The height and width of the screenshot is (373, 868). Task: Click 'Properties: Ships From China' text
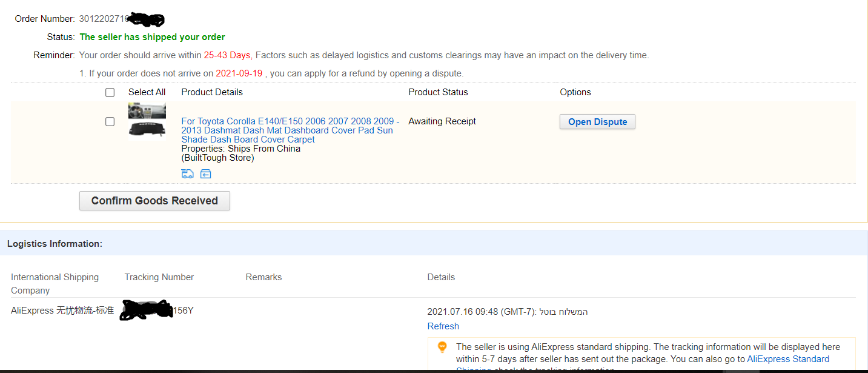pyautogui.click(x=240, y=149)
